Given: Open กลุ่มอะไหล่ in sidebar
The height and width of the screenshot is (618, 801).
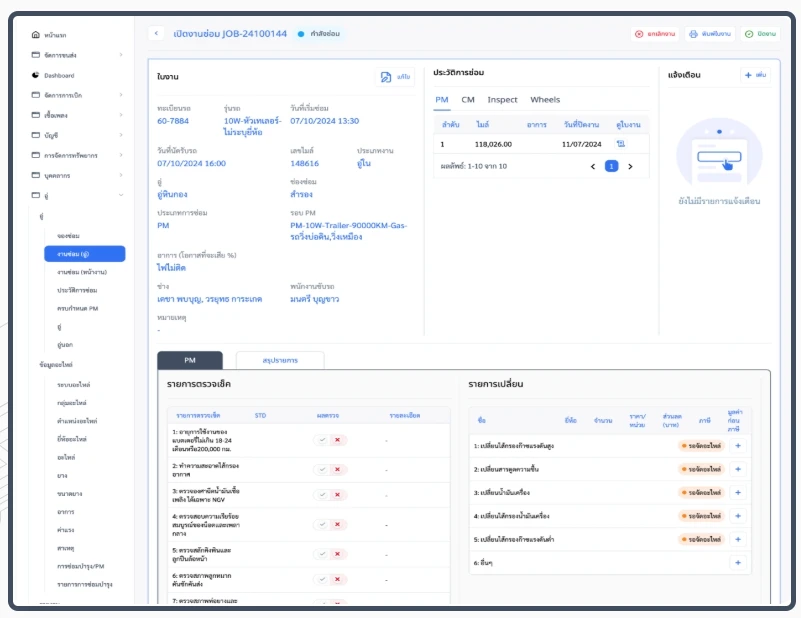Looking at the screenshot, I should (x=72, y=402).
